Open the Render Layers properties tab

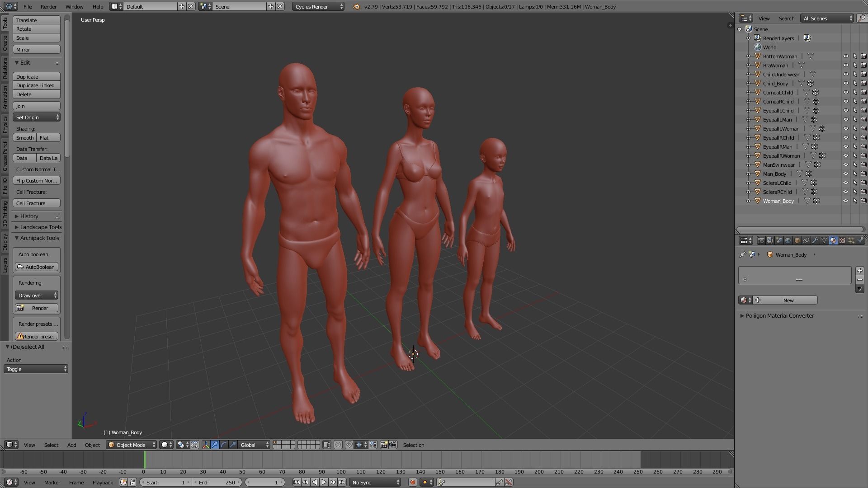click(770, 240)
